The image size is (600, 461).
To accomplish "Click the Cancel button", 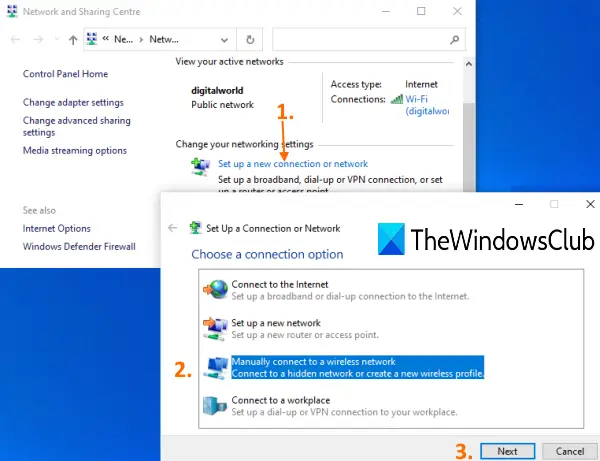I will 570,451.
